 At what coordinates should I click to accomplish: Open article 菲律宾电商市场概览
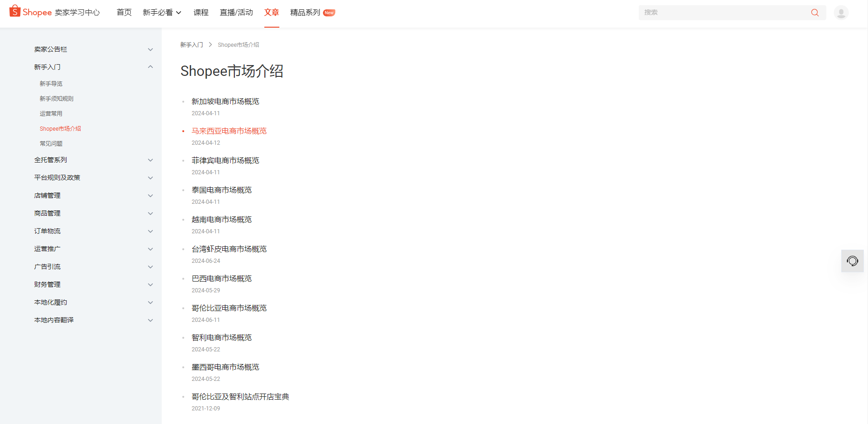coord(225,160)
